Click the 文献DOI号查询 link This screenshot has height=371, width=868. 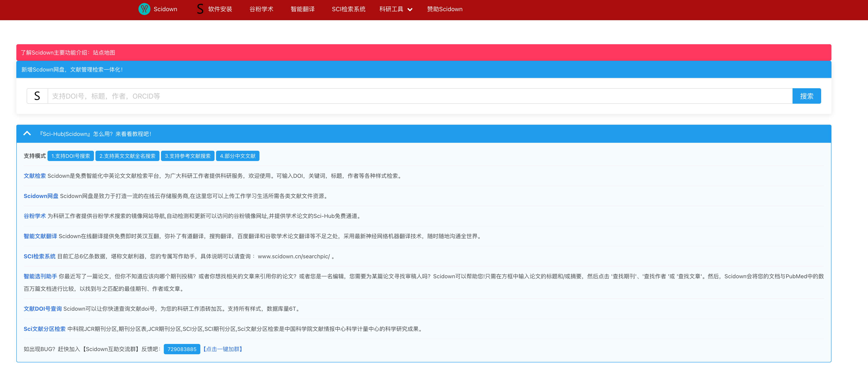pos(43,308)
